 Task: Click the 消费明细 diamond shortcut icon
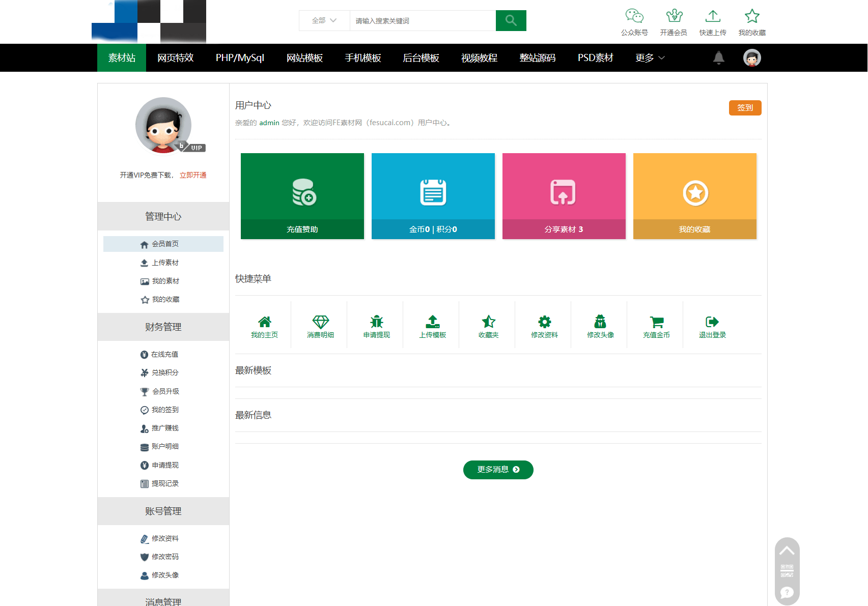point(320,322)
